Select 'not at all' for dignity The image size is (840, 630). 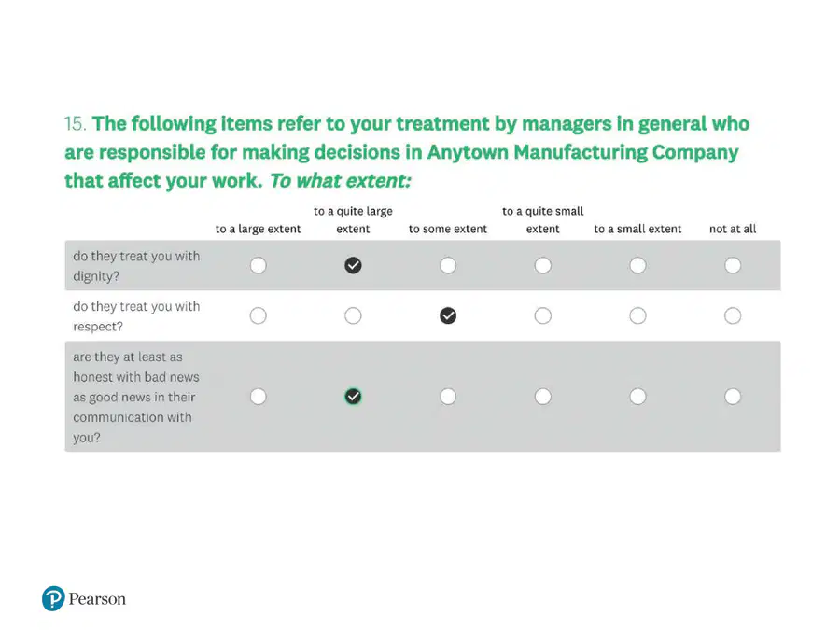click(x=733, y=265)
